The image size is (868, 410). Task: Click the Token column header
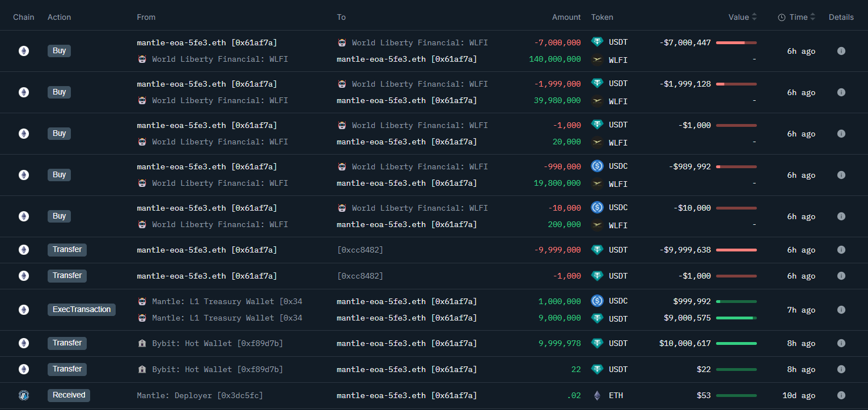coord(602,18)
